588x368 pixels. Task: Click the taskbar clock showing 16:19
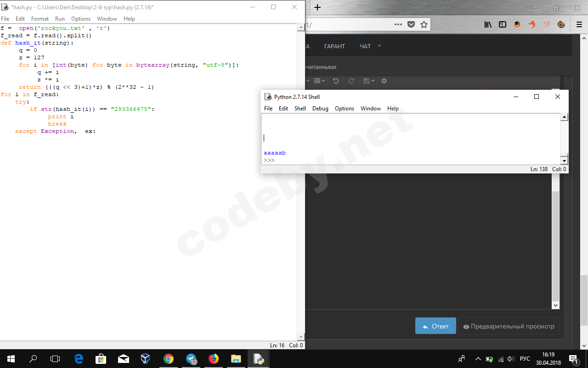[548, 359]
